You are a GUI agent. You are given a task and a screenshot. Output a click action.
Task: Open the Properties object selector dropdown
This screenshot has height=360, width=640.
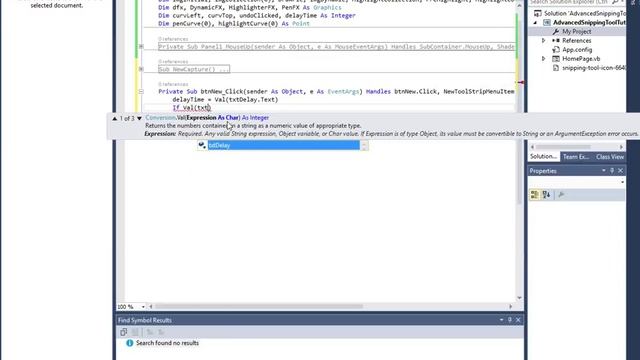tap(622, 182)
